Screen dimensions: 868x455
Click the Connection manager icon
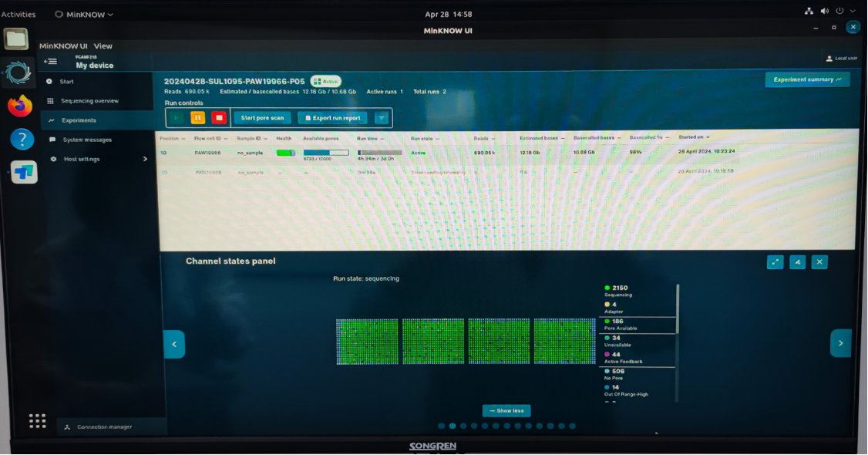pyautogui.click(x=67, y=426)
